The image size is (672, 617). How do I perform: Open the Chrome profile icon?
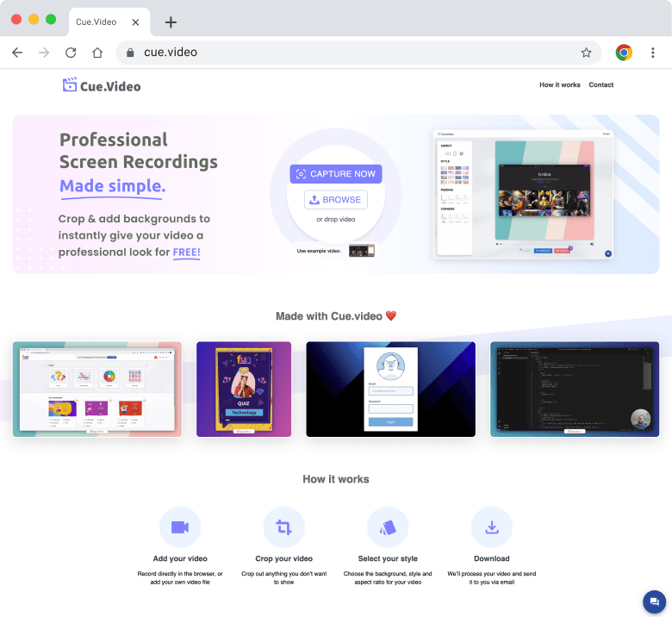pyautogui.click(x=624, y=53)
